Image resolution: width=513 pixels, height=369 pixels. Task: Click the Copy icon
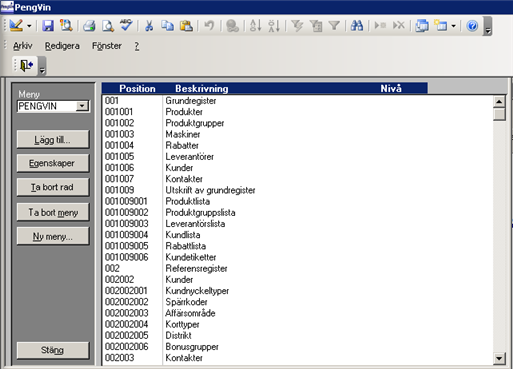[x=167, y=26]
